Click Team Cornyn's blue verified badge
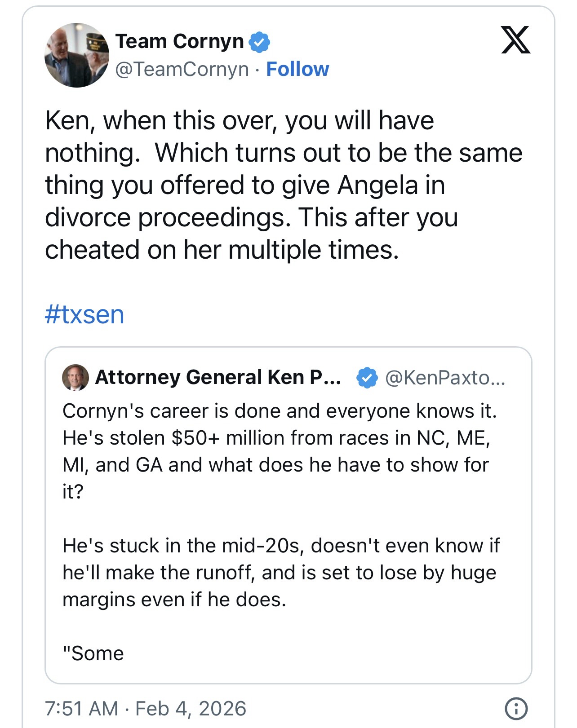Image resolution: width=577 pixels, height=728 pixels. pyautogui.click(x=260, y=42)
